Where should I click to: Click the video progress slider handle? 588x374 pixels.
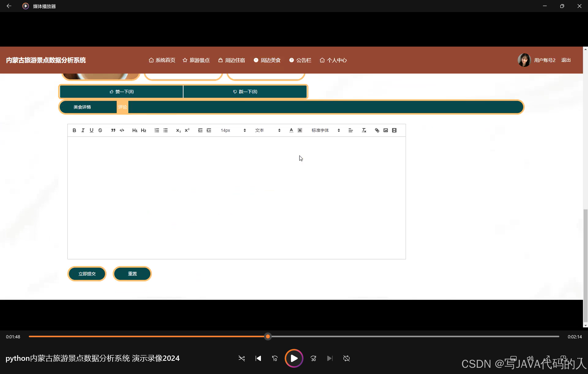coord(268,337)
